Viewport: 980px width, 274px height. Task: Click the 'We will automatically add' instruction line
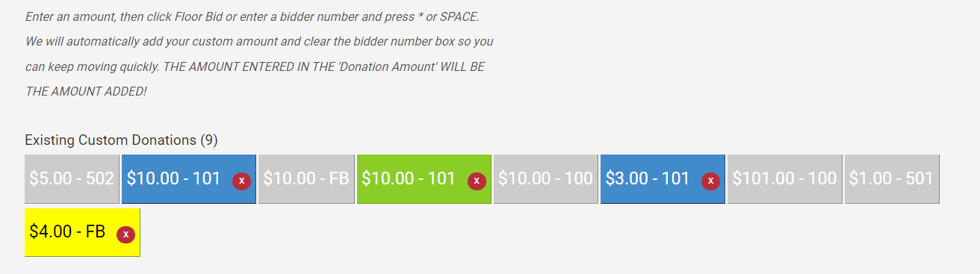[259, 41]
